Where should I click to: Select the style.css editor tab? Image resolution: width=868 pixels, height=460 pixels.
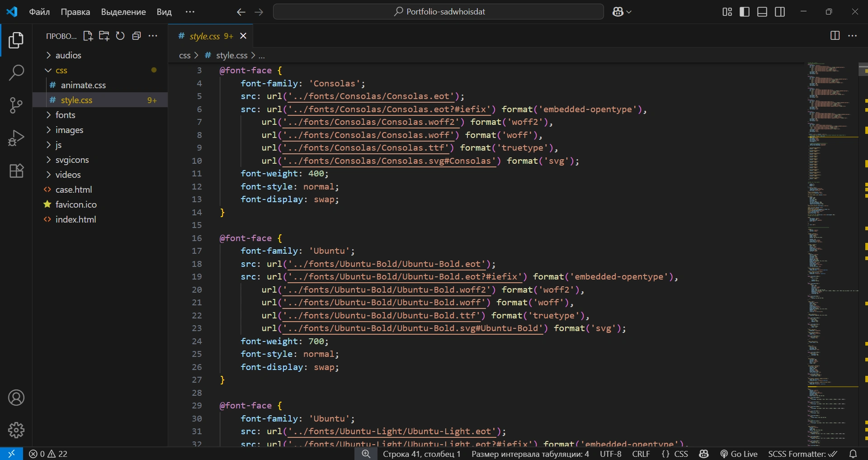pos(205,36)
